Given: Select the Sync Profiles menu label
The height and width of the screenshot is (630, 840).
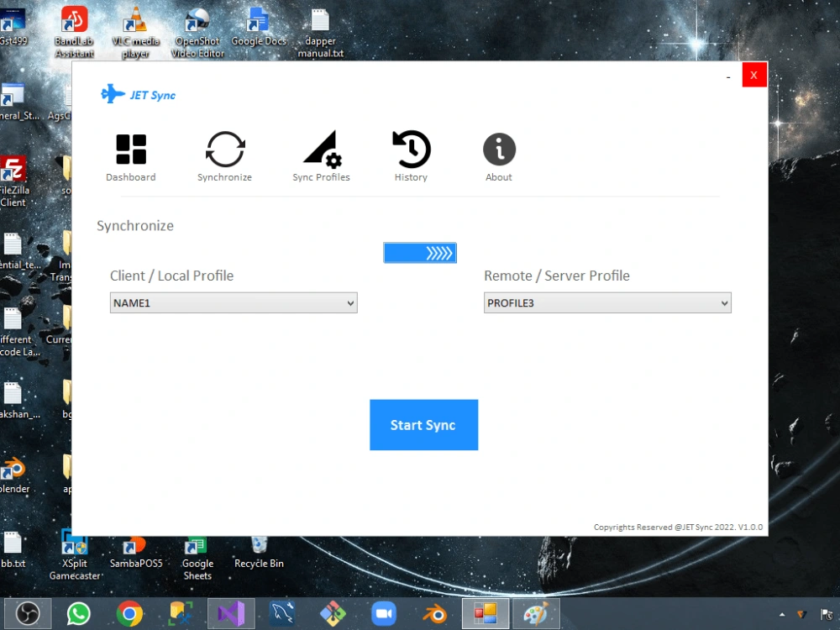Looking at the screenshot, I should pyautogui.click(x=321, y=177).
